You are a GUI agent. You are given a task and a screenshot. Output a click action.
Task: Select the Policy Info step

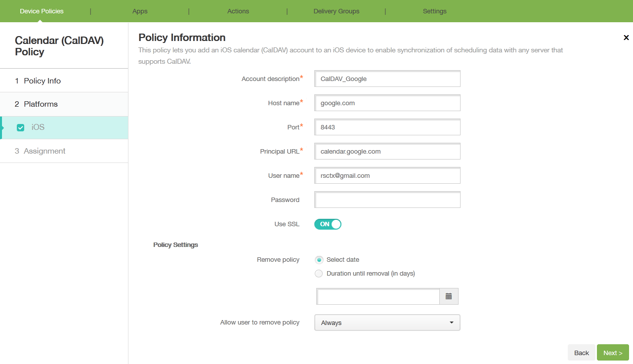(x=42, y=81)
